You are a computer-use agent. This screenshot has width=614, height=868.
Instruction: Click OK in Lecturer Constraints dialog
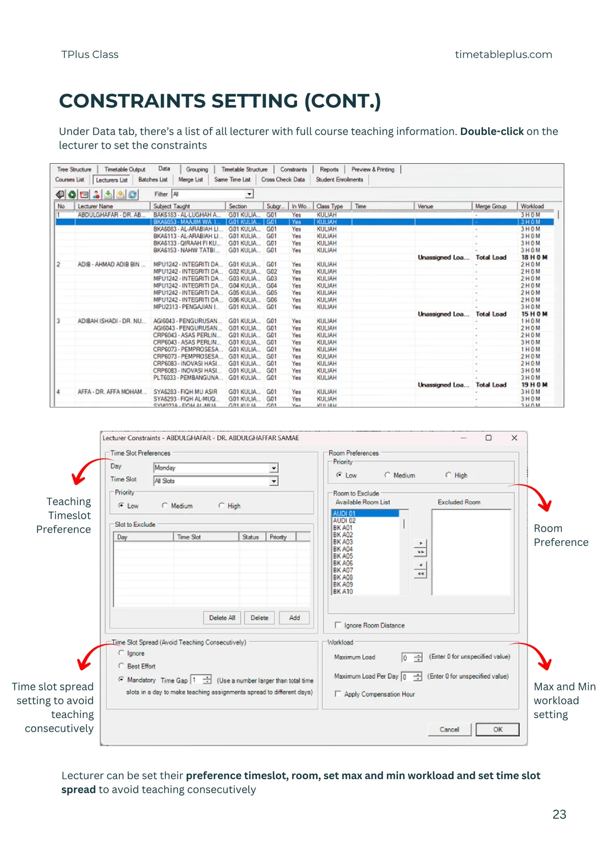click(498, 729)
